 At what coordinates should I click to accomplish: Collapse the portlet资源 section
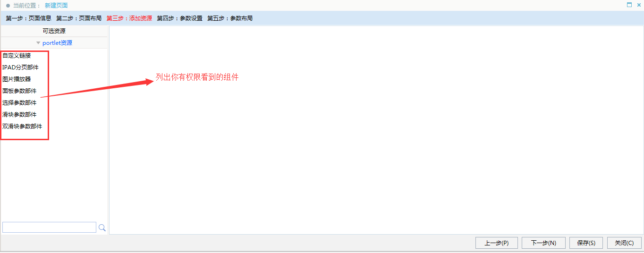pyautogui.click(x=38, y=42)
